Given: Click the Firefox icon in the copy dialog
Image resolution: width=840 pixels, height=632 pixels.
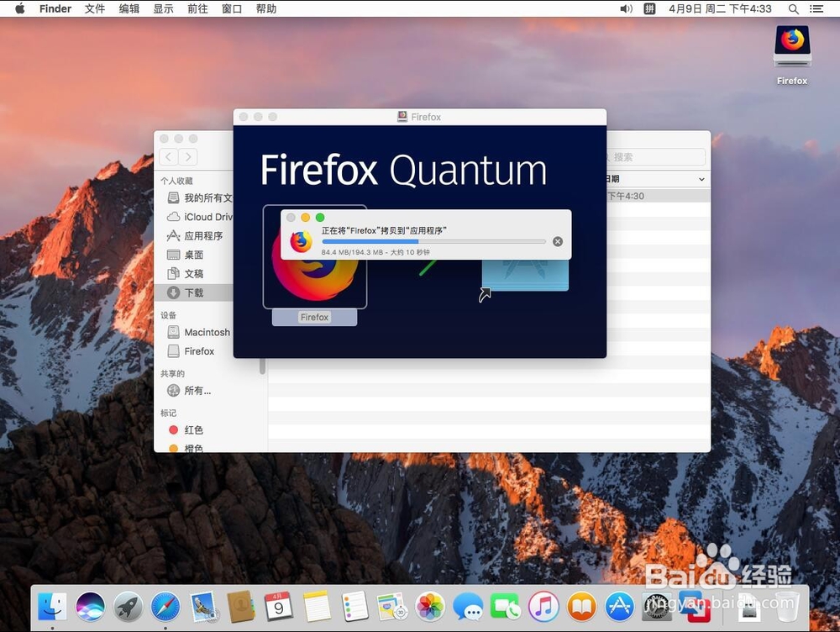Looking at the screenshot, I should 301,242.
